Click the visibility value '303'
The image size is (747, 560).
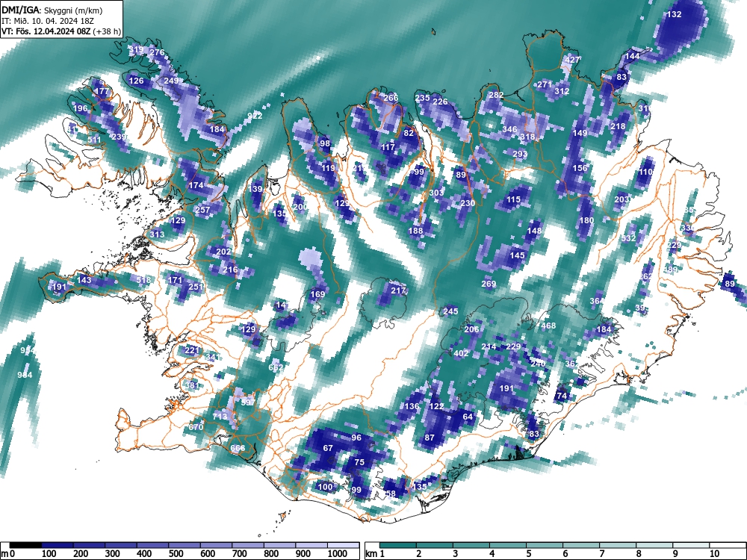click(436, 193)
